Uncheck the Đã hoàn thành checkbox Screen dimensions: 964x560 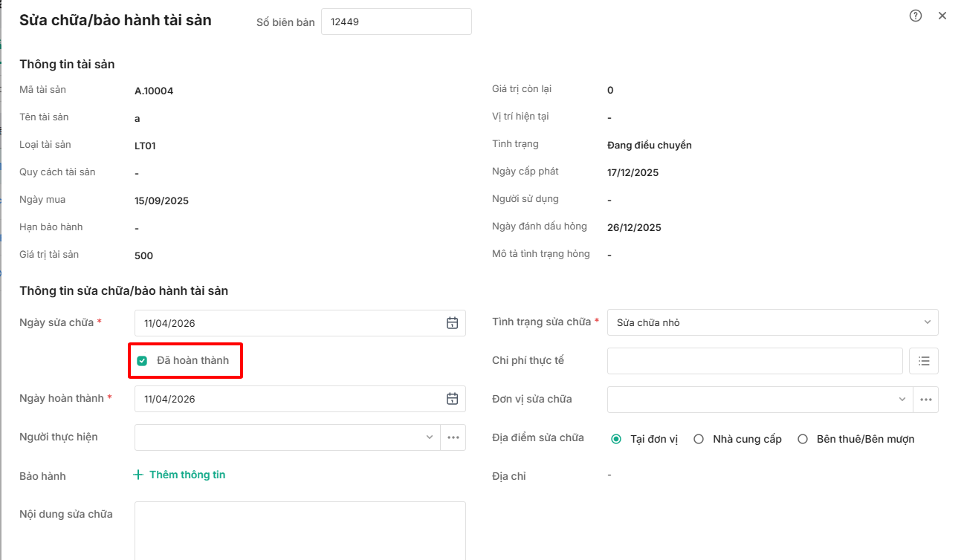tap(142, 361)
